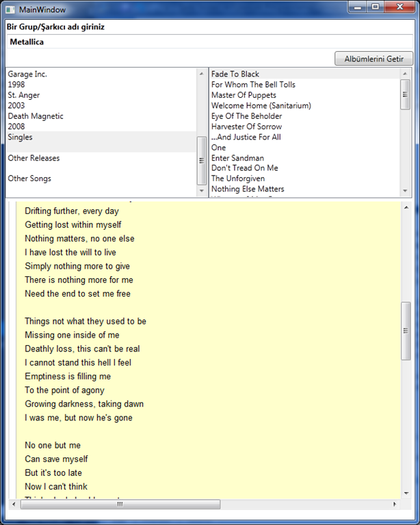Select Garage Inc. in the album list
The image size is (420, 525).
(27, 74)
